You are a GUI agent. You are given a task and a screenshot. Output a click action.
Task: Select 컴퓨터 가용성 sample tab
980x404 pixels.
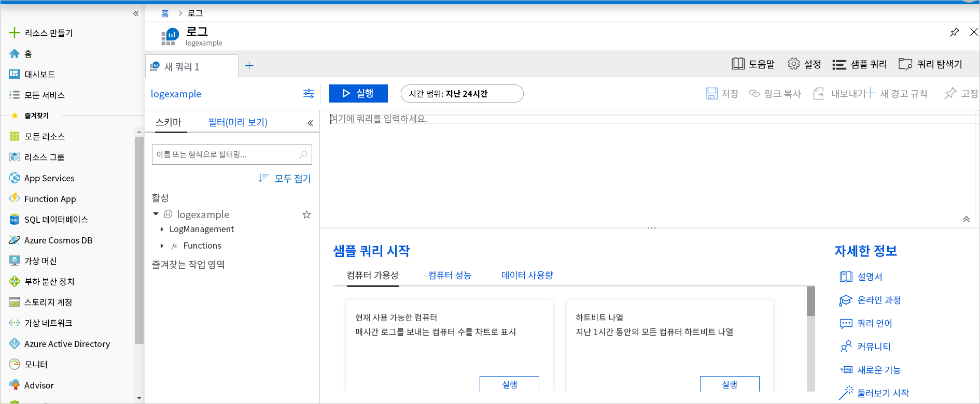click(372, 276)
